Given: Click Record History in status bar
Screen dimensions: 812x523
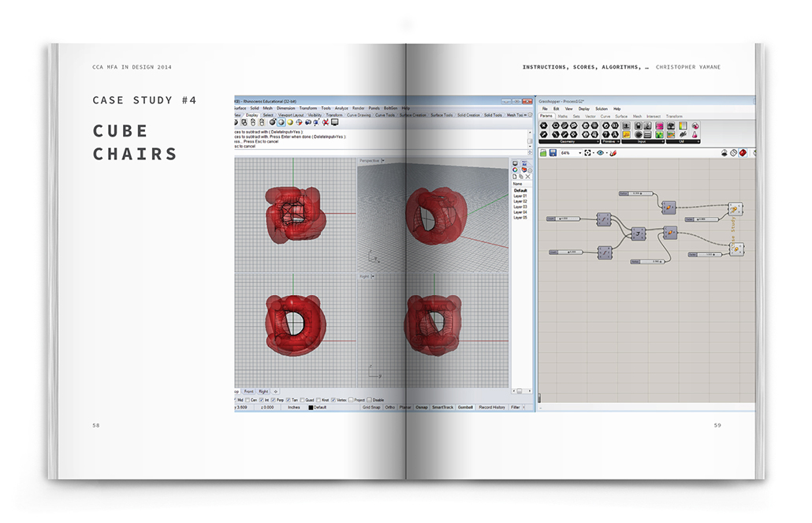Looking at the screenshot, I should click(x=492, y=407).
